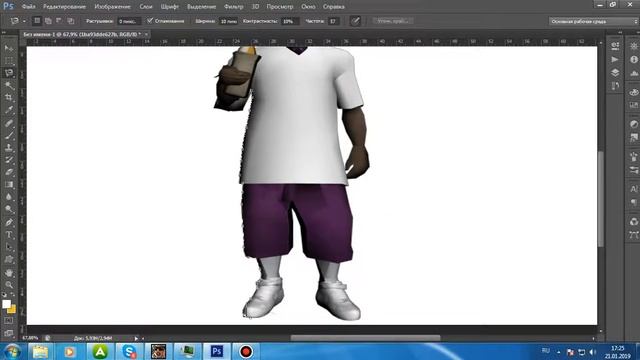The image size is (640, 360).
Task: Change screen mode at toolbox bottom
Action: point(9,333)
